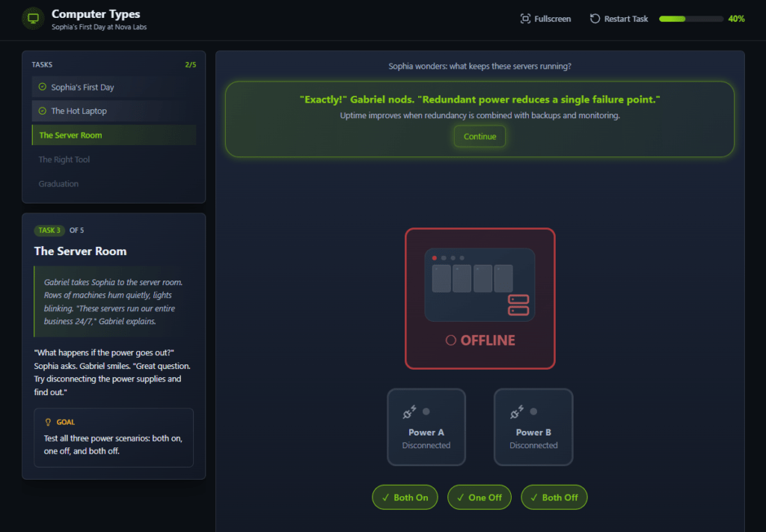
Task: Click the 40% progress bar
Action: tap(690, 19)
